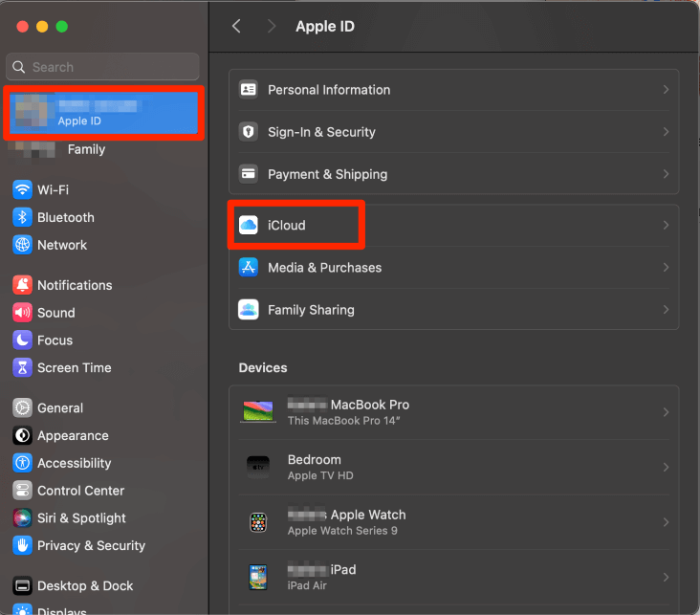The width and height of the screenshot is (700, 615).
Task: Expand the Sign-In & Security row chevron
Action: [x=666, y=132]
